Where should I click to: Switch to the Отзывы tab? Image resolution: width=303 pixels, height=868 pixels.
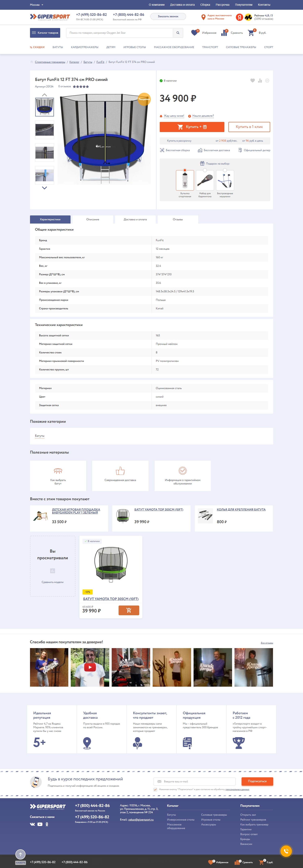(x=178, y=219)
